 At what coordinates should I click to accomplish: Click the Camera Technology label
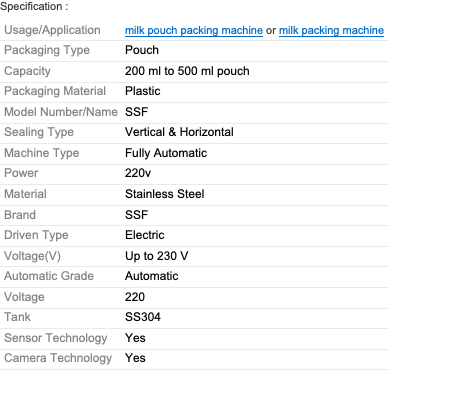click(x=58, y=358)
